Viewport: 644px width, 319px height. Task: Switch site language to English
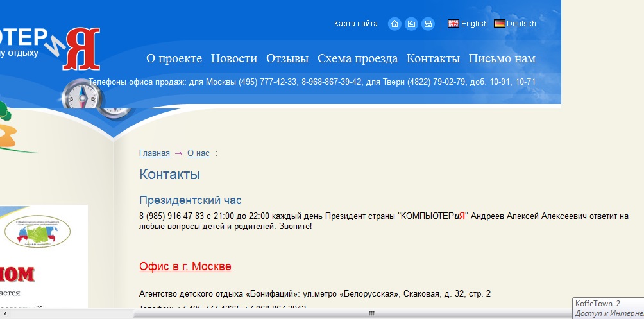474,24
